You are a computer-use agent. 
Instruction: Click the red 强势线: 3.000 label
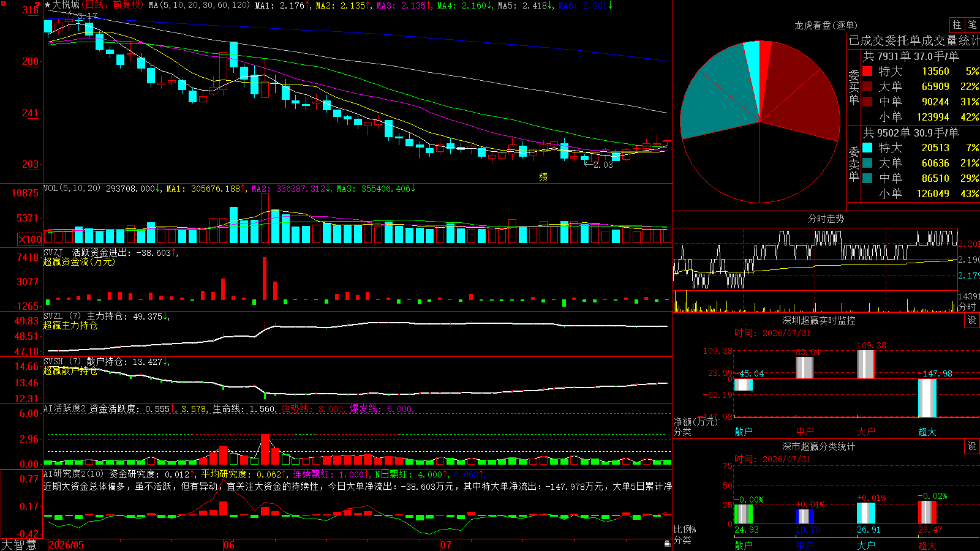312,408
